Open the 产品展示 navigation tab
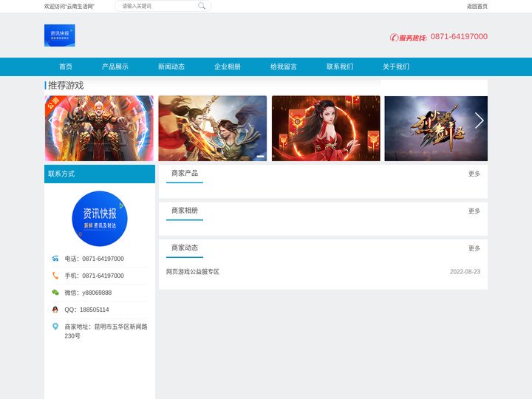 point(115,66)
